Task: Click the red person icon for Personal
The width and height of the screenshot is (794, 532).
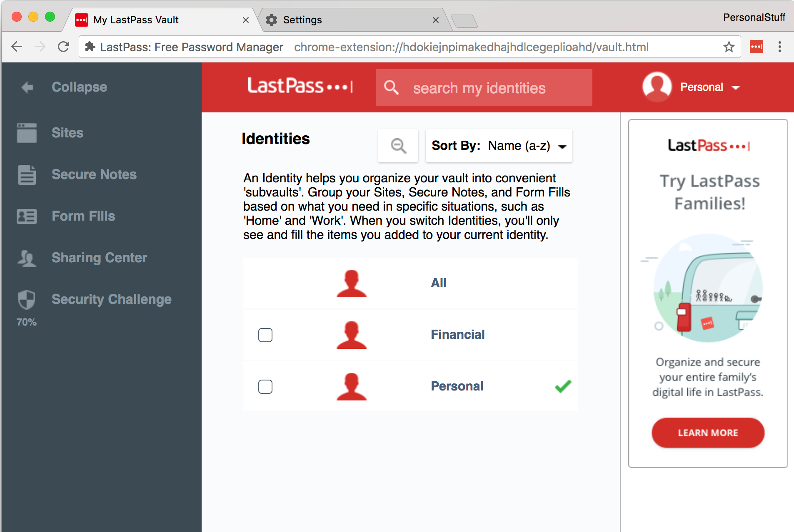Action: (352, 387)
